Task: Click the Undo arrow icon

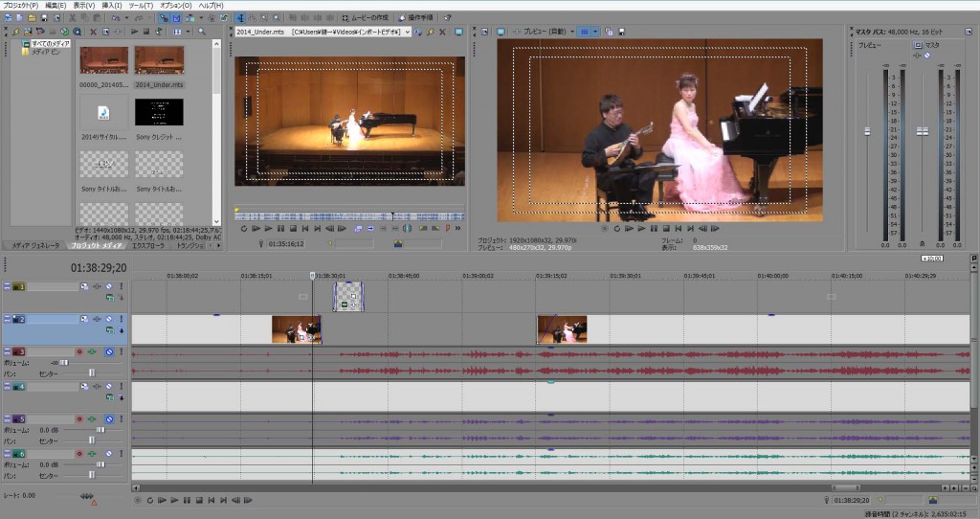Action: point(117,18)
